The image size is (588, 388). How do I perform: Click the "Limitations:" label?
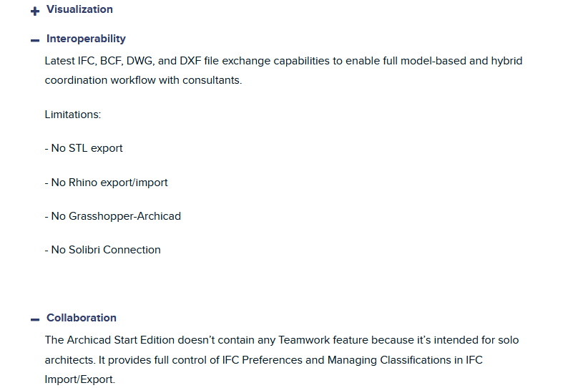[73, 115]
